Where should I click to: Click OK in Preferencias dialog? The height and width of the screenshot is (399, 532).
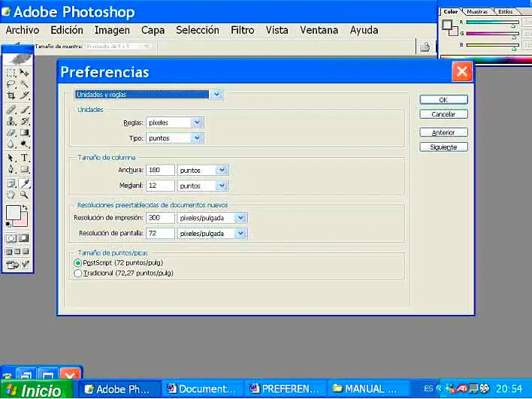pos(444,100)
